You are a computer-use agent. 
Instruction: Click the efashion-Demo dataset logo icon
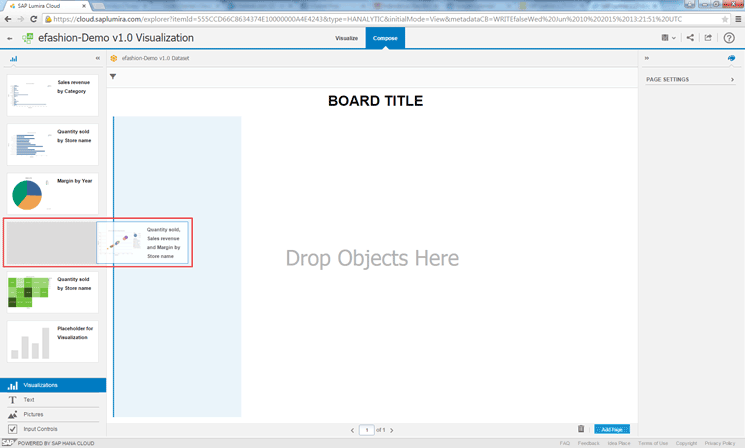tap(28, 38)
